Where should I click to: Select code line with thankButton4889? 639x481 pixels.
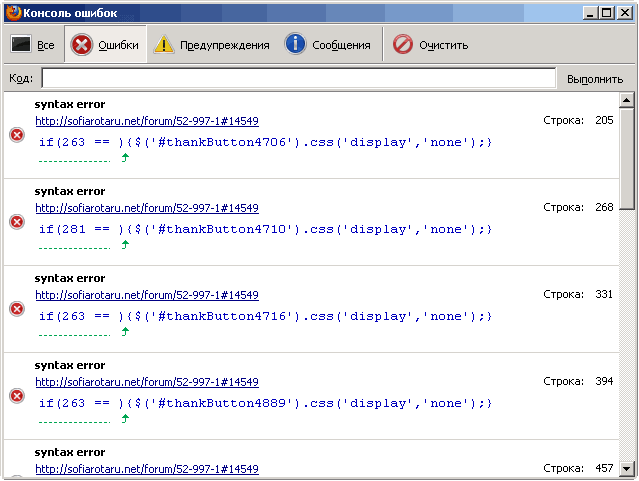tap(265, 404)
